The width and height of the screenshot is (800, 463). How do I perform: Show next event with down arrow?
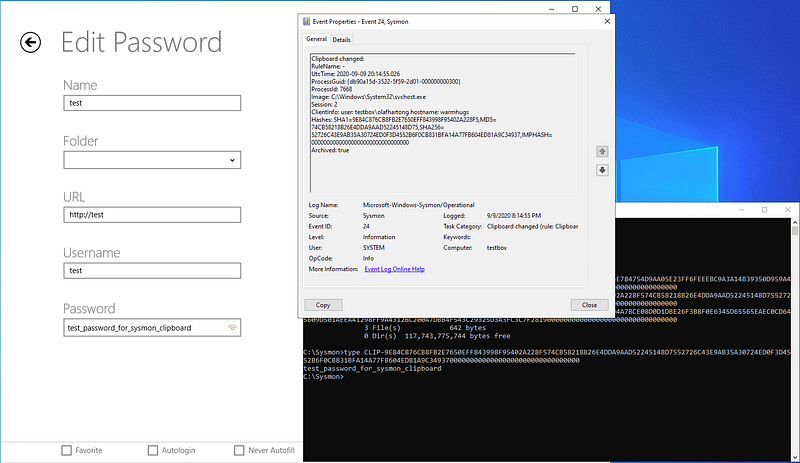tap(602, 170)
